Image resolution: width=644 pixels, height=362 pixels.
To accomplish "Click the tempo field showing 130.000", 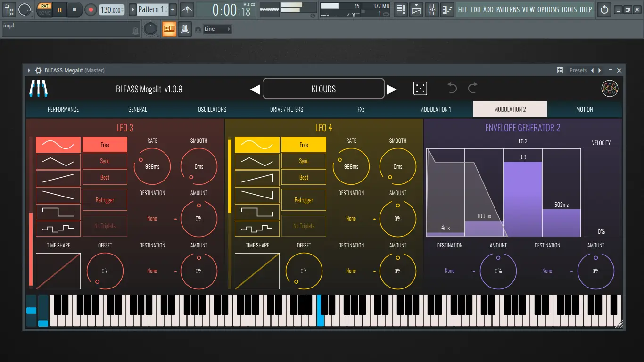I will [112, 9].
